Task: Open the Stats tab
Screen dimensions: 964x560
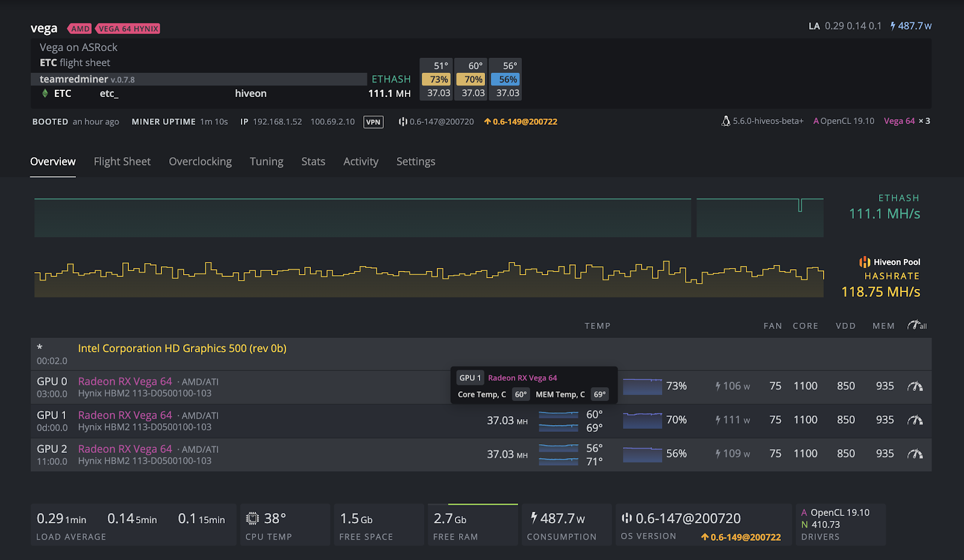Action: (x=313, y=161)
